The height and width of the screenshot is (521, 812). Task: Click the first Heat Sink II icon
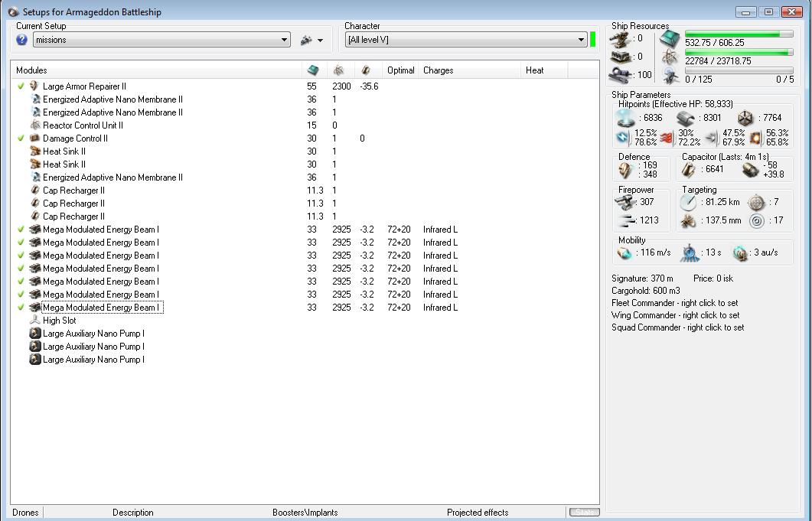[34, 151]
